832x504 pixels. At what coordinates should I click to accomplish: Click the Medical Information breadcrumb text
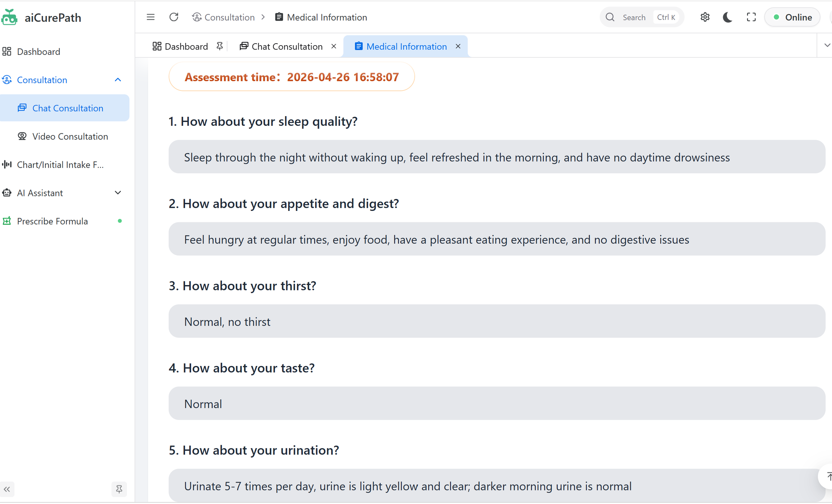tap(327, 17)
